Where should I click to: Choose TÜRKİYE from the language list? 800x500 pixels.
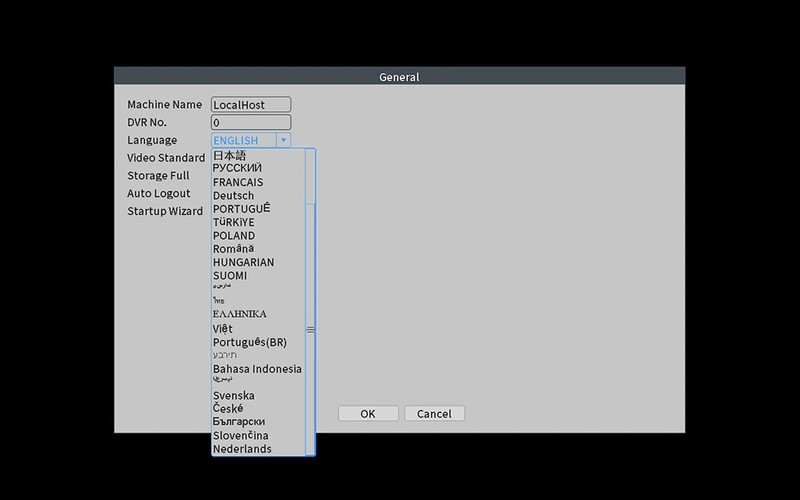tap(233, 222)
